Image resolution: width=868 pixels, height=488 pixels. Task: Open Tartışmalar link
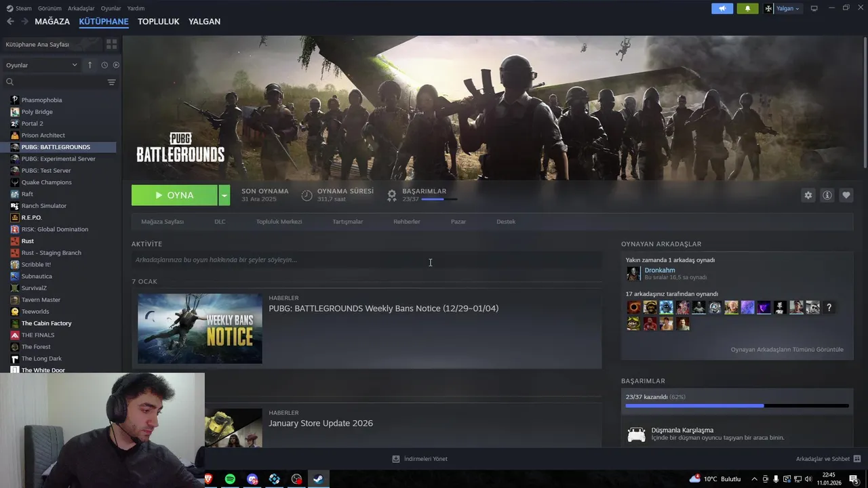coord(347,222)
